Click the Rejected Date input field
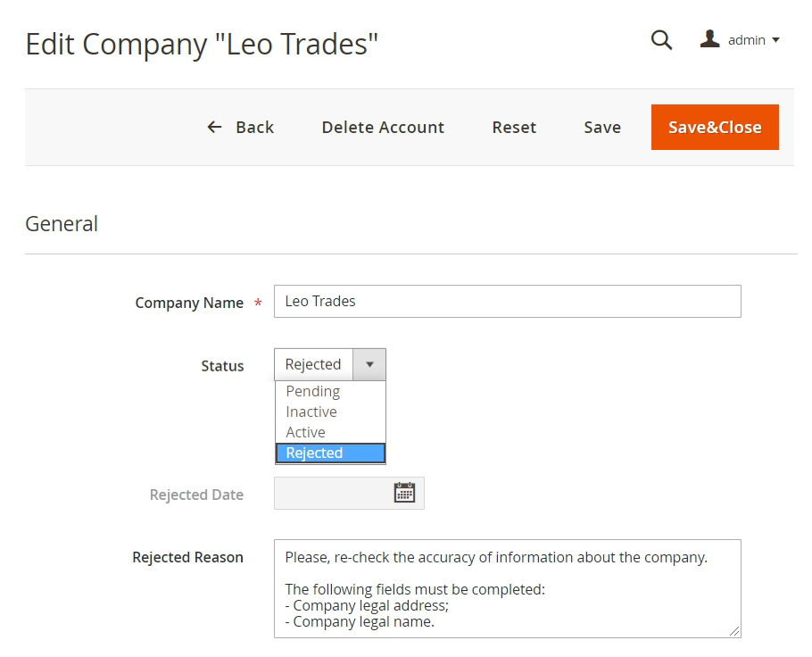 [x=332, y=494]
